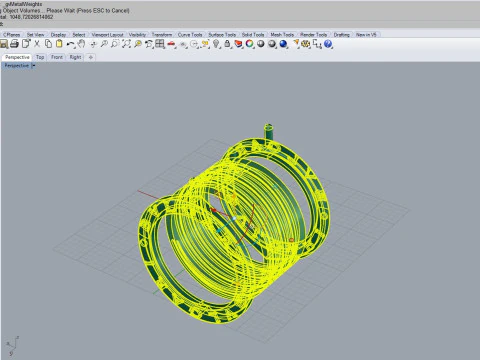Open the Display toolbar tab
This screenshot has height=360, width=480.
[58, 35]
